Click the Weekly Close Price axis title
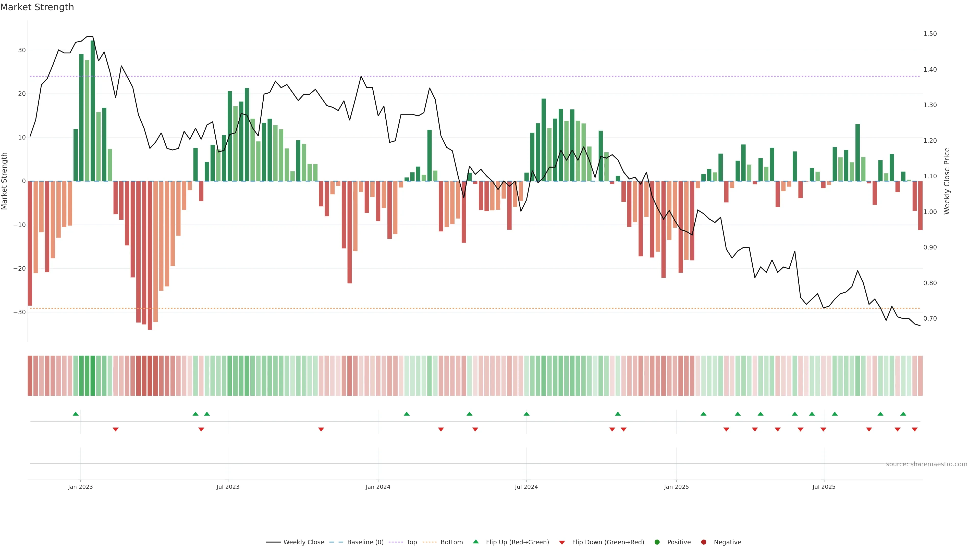Viewport: 980px width, 551px height. [947, 181]
